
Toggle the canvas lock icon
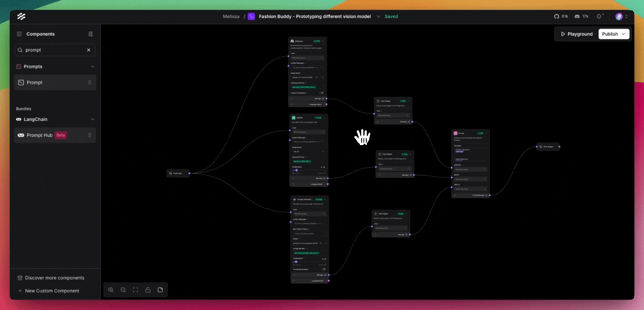[148, 290]
